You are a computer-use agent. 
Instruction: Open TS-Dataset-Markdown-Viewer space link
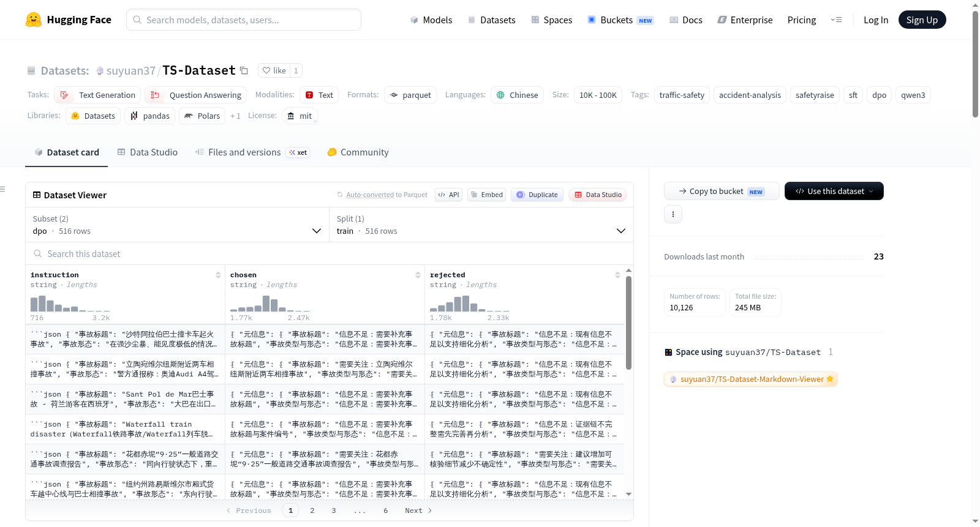click(x=751, y=379)
